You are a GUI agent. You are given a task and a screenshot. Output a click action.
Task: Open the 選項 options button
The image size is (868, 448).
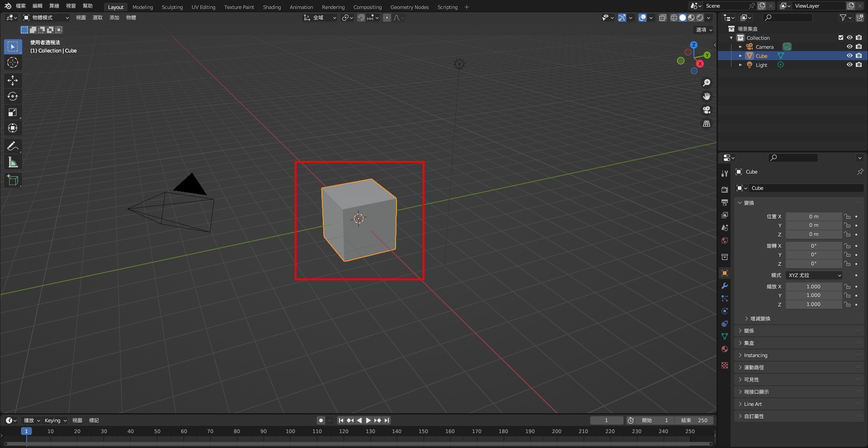(x=704, y=30)
